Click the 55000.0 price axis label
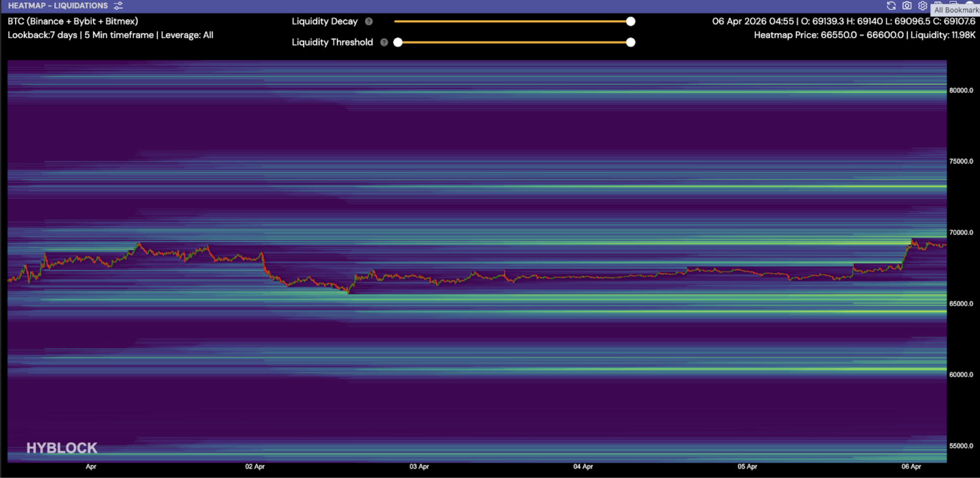 coord(961,446)
